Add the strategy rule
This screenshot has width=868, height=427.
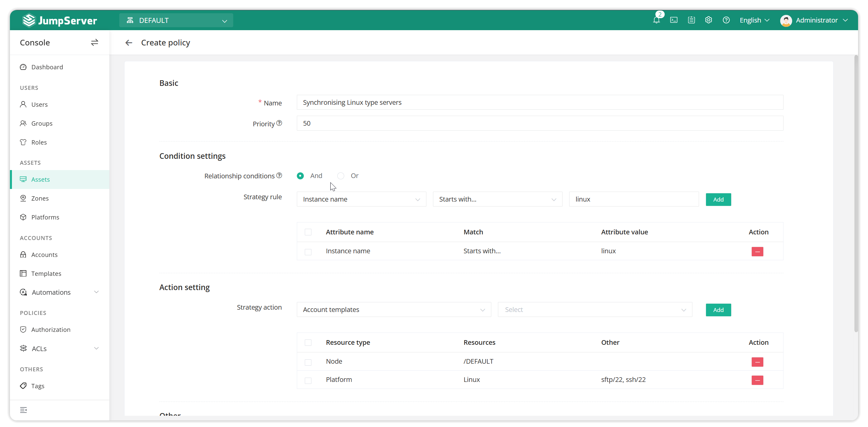pos(718,200)
